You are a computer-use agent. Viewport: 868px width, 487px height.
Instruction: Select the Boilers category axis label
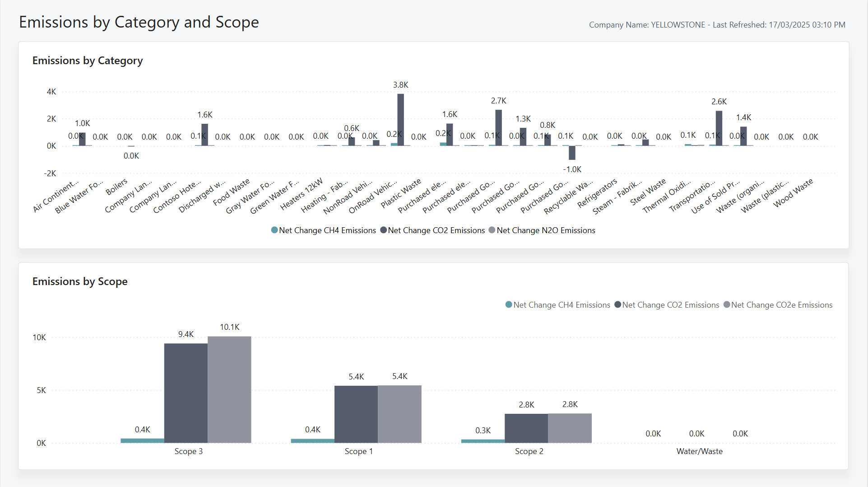[x=116, y=187]
